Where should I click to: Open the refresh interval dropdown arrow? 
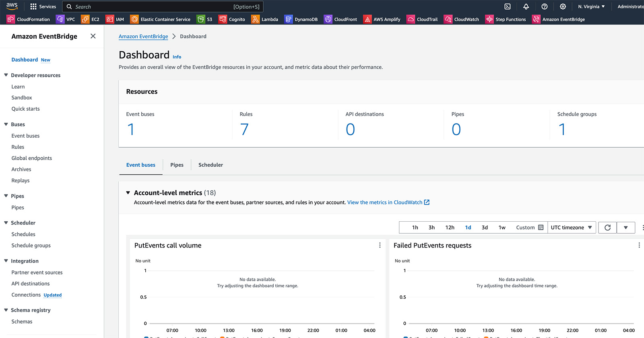[x=626, y=227]
